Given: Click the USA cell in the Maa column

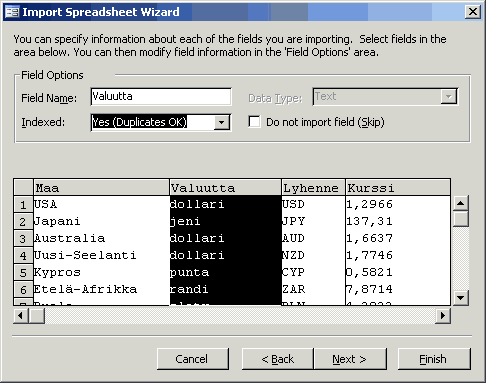Looking at the screenshot, I should coord(102,204).
